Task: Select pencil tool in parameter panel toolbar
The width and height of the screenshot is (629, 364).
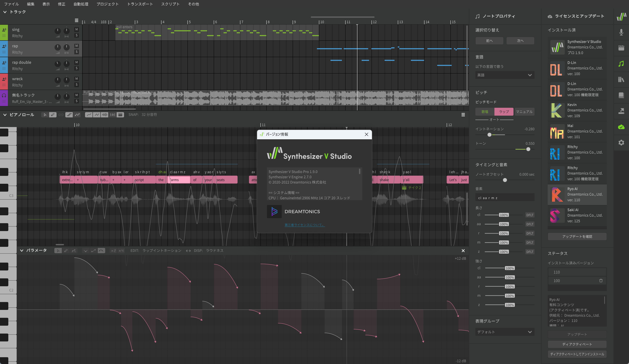Action: 66,251
